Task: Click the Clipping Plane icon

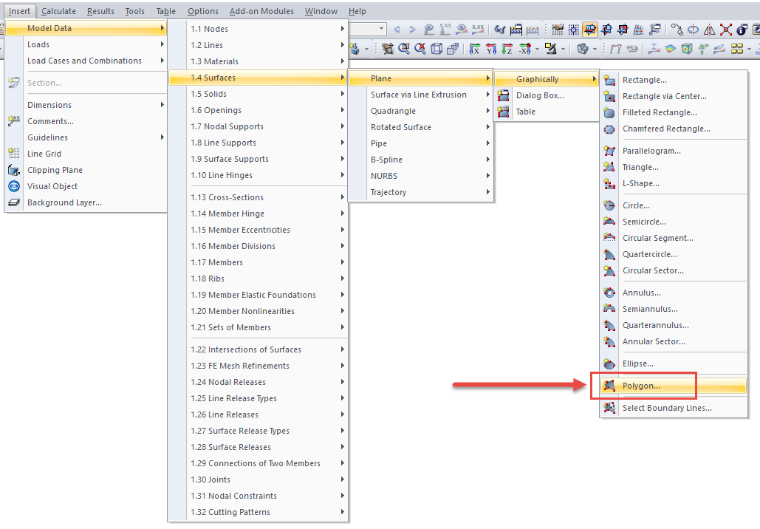Action: 14,170
